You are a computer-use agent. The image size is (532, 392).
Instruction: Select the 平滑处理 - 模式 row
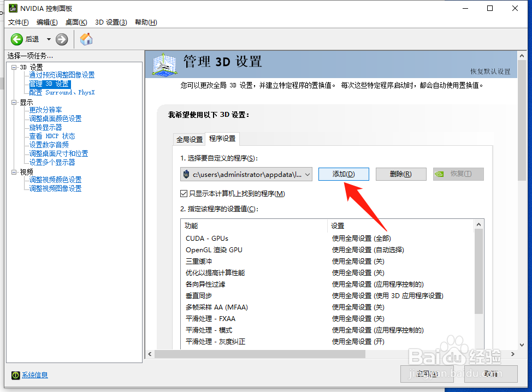pyautogui.click(x=327, y=330)
